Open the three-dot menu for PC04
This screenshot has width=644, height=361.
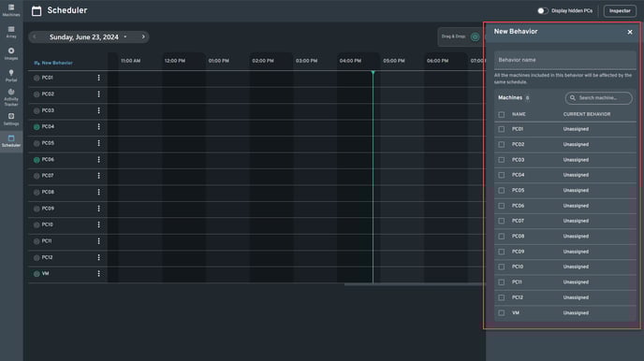98,127
